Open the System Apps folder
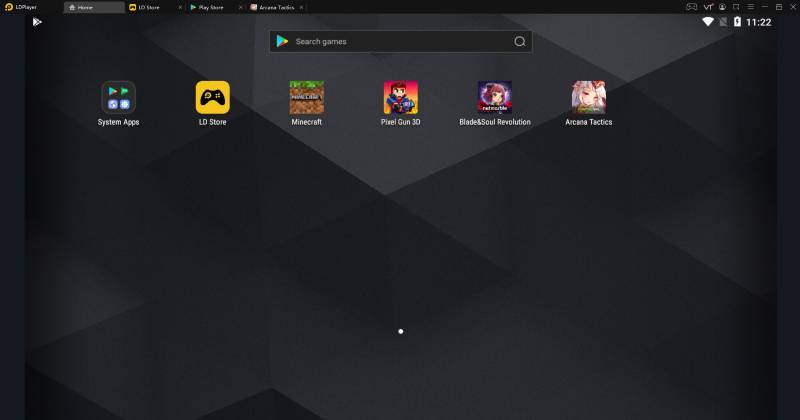Image resolution: width=800 pixels, height=420 pixels. click(118, 97)
